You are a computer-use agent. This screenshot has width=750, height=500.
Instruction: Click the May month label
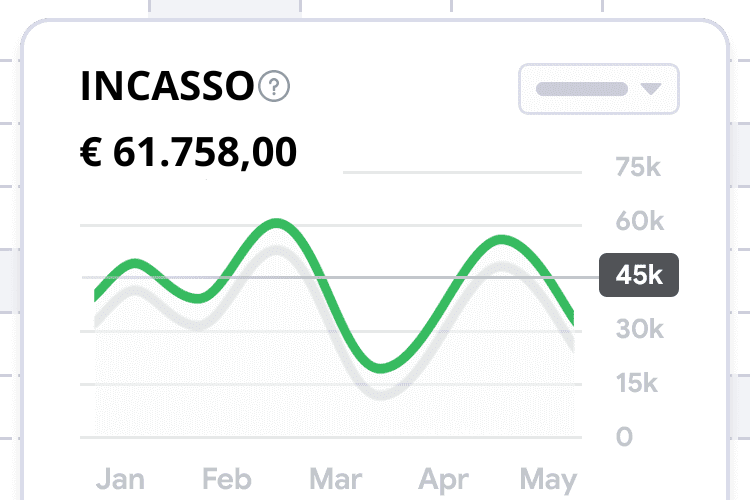(x=549, y=480)
